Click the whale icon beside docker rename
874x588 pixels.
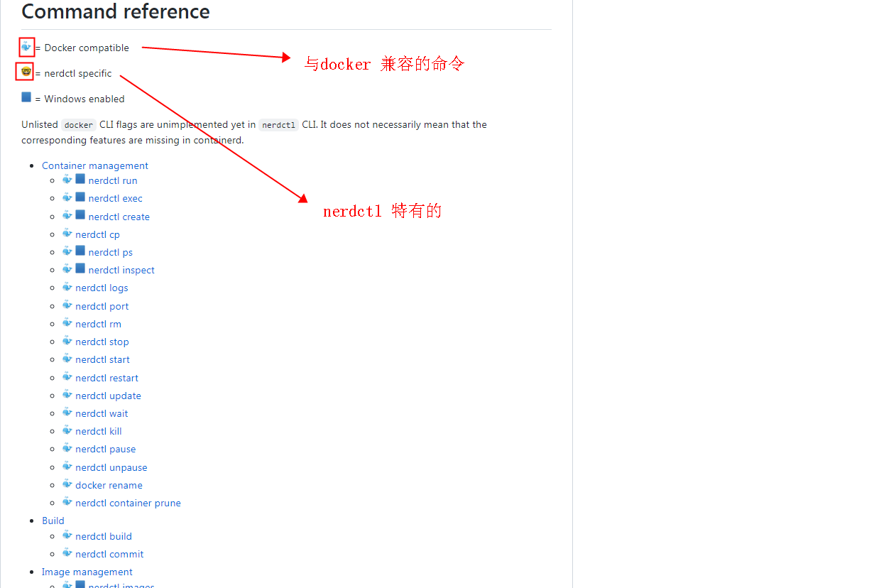click(66, 484)
